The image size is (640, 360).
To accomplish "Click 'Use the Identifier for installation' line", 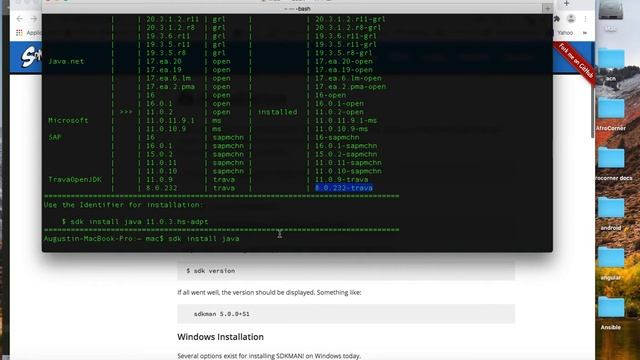I will (x=123, y=205).
